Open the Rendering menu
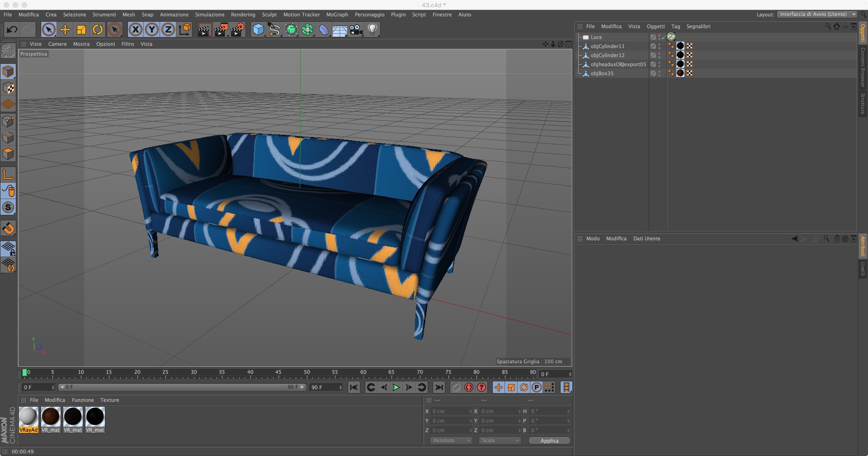 click(x=243, y=14)
